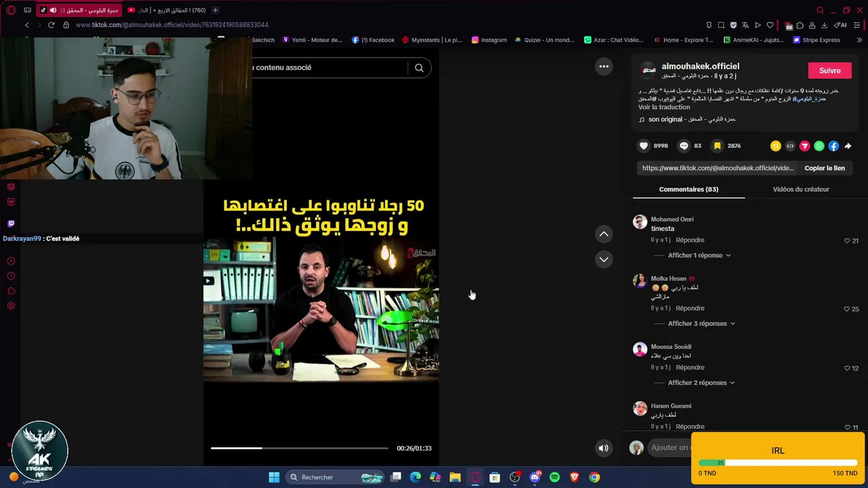This screenshot has width=868, height=488.
Task: Open the Twitch icon in the Opera sidebar
Action: click(x=11, y=224)
